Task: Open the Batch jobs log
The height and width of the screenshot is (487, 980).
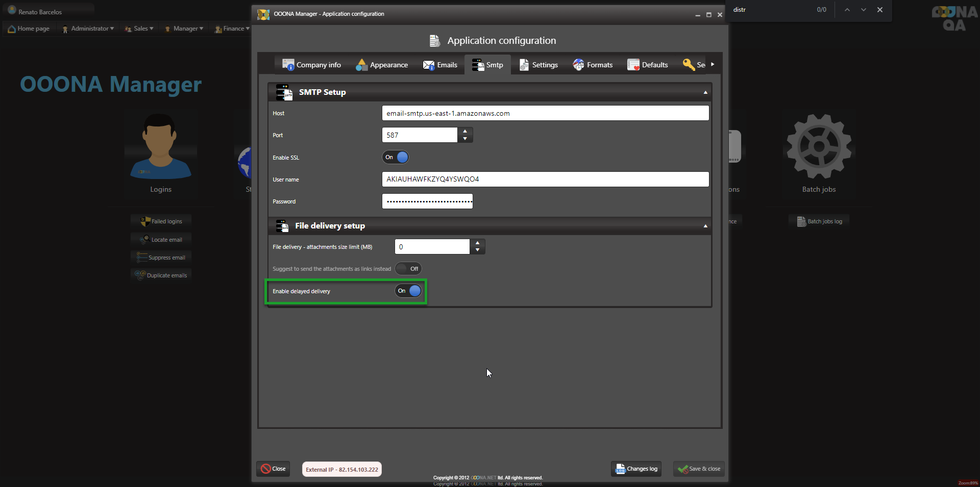Action: [x=820, y=221]
